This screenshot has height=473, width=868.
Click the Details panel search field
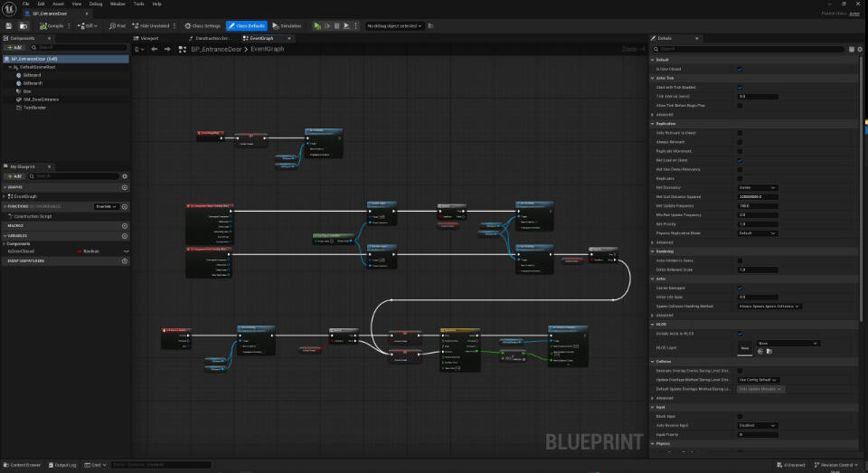[x=750, y=50]
